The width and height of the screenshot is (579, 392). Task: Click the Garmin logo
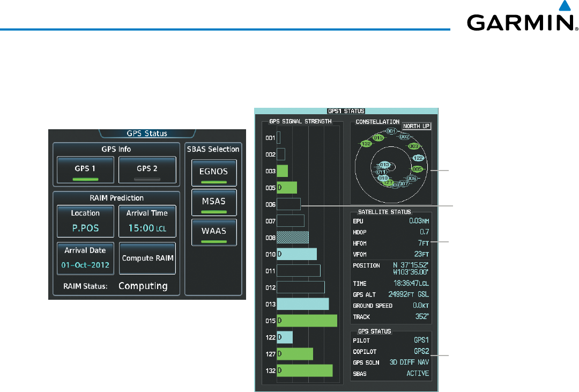point(523,17)
